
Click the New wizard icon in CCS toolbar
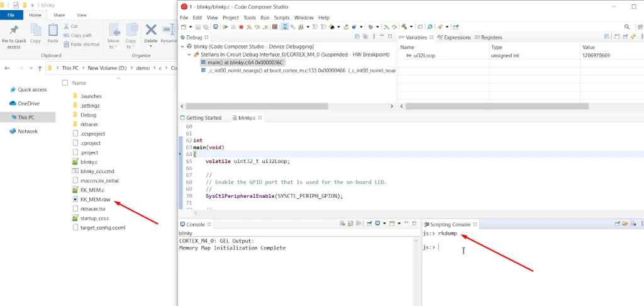(183, 26)
